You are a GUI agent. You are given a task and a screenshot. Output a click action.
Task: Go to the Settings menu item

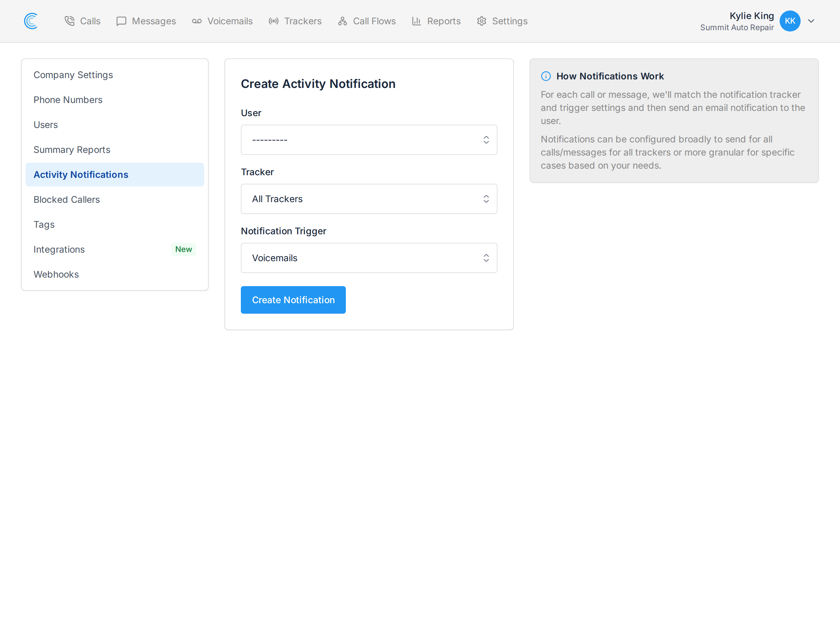click(x=502, y=21)
